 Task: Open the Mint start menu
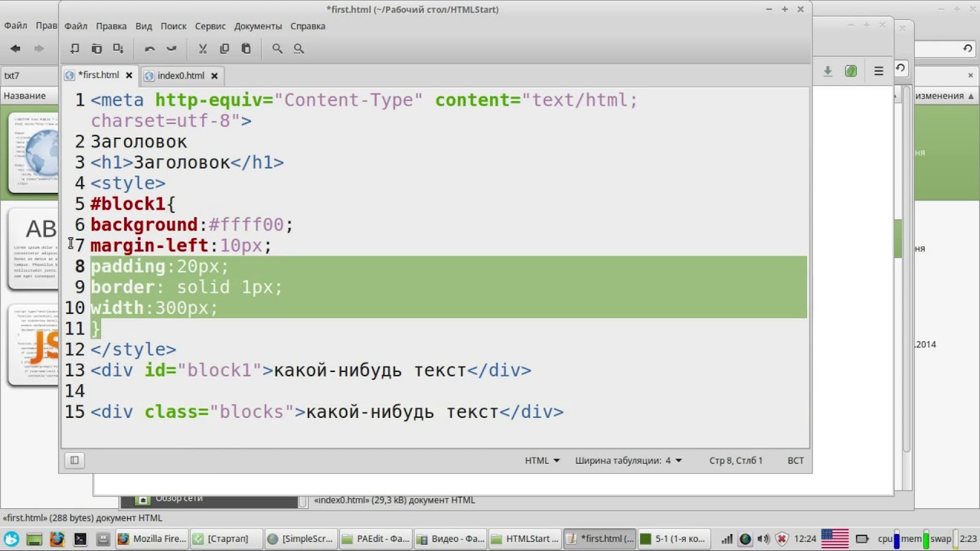click(11, 539)
